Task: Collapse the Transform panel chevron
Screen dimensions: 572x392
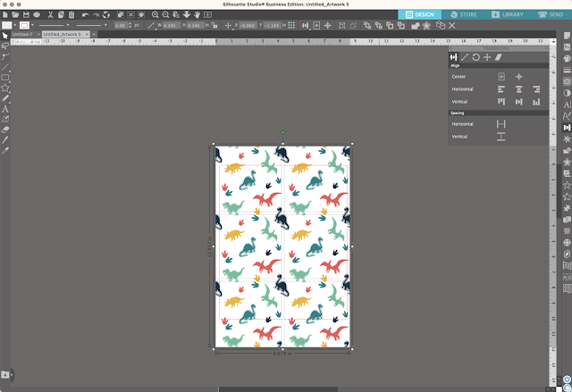Action: [x=450, y=48]
